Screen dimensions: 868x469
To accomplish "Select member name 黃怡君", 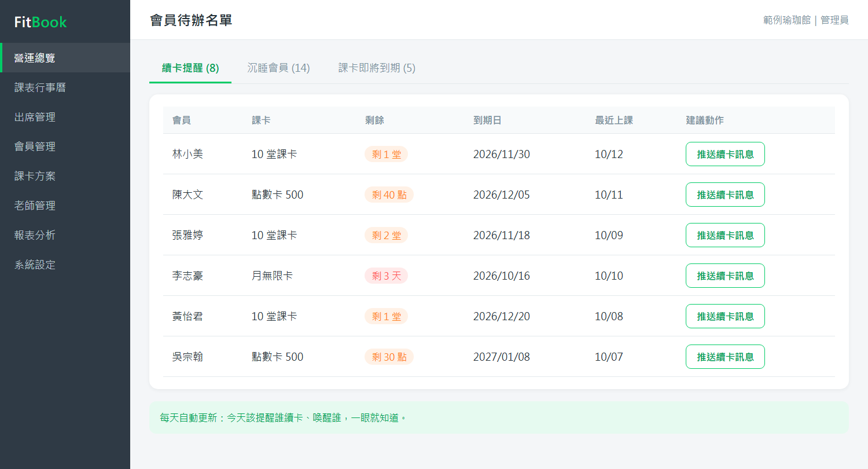I will [187, 316].
